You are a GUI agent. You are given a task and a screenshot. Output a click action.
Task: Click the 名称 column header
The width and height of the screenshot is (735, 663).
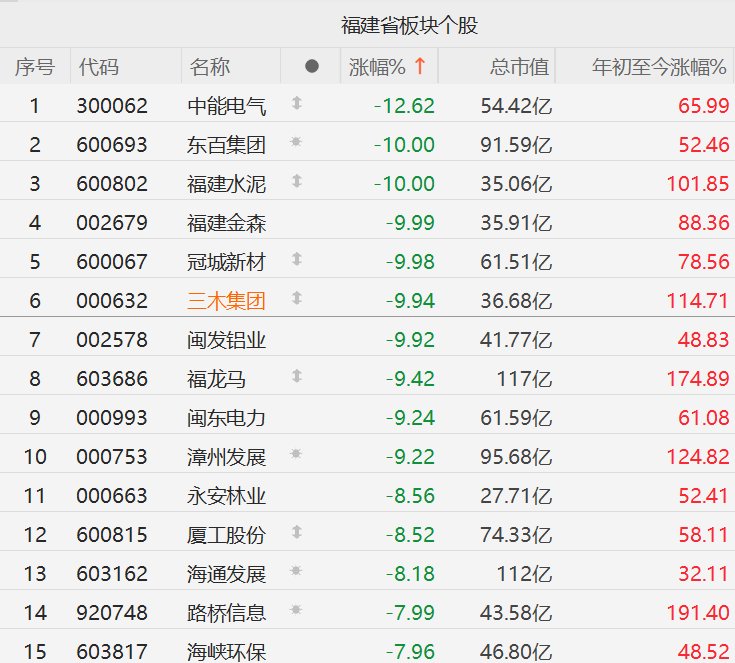[x=210, y=67]
